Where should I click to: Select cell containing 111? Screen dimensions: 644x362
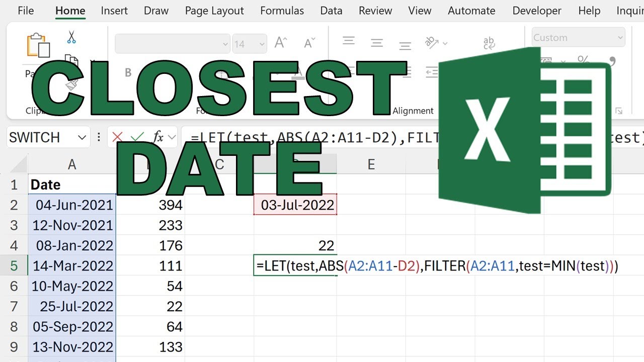[150, 265]
